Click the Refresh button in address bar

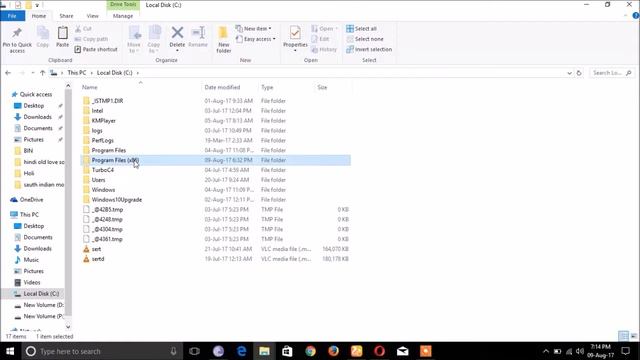[579, 73]
